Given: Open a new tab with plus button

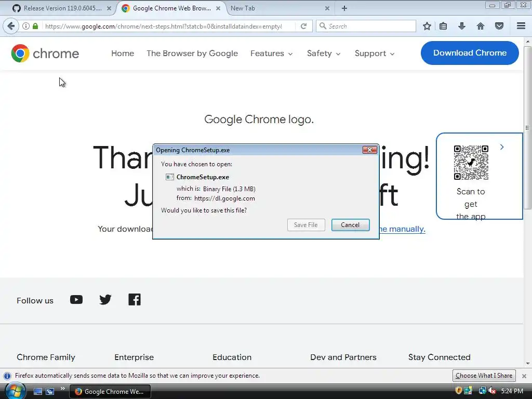Looking at the screenshot, I should click(x=344, y=8).
